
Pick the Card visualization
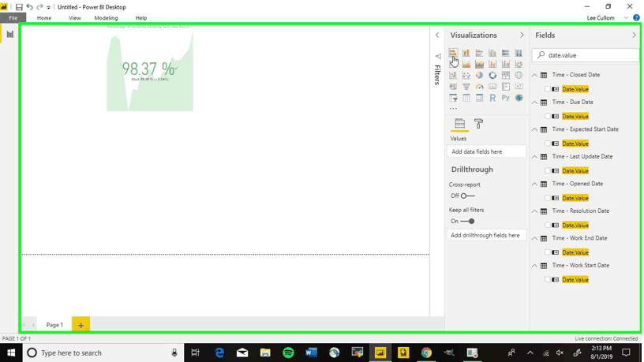click(x=492, y=87)
